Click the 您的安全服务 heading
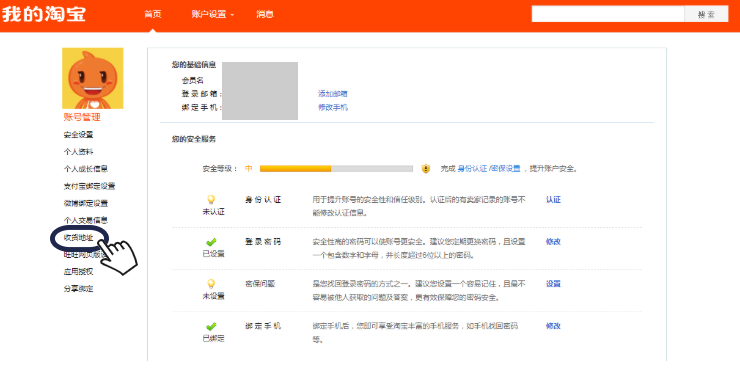Screen dimensions: 740x368 pyautogui.click(x=194, y=139)
